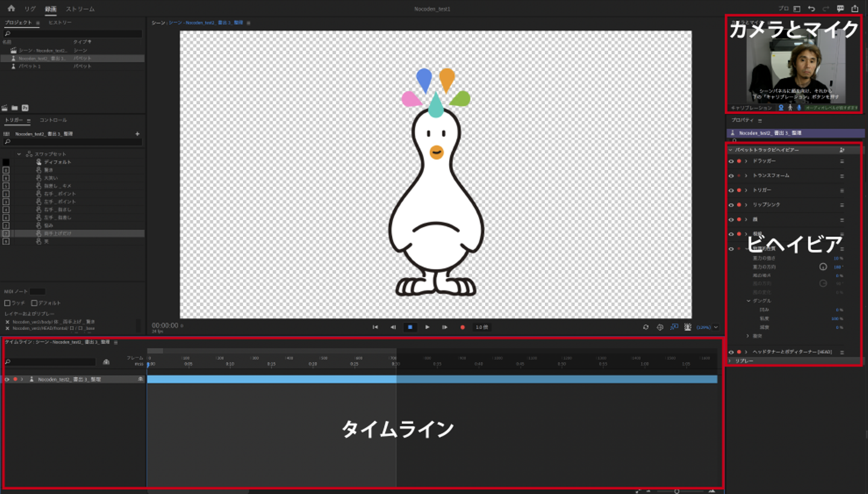Switch to the ストリーム mode tab
Image resolution: width=868 pixels, height=494 pixels.
80,9
